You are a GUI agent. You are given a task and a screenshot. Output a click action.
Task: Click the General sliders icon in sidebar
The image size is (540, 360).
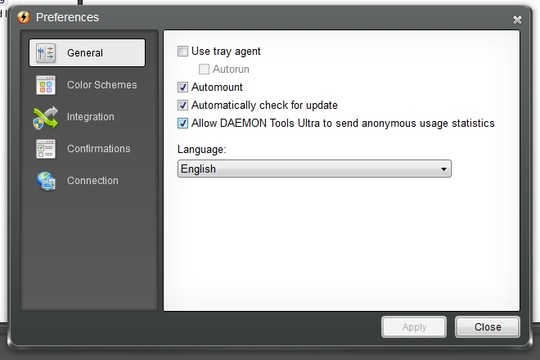(x=46, y=53)
